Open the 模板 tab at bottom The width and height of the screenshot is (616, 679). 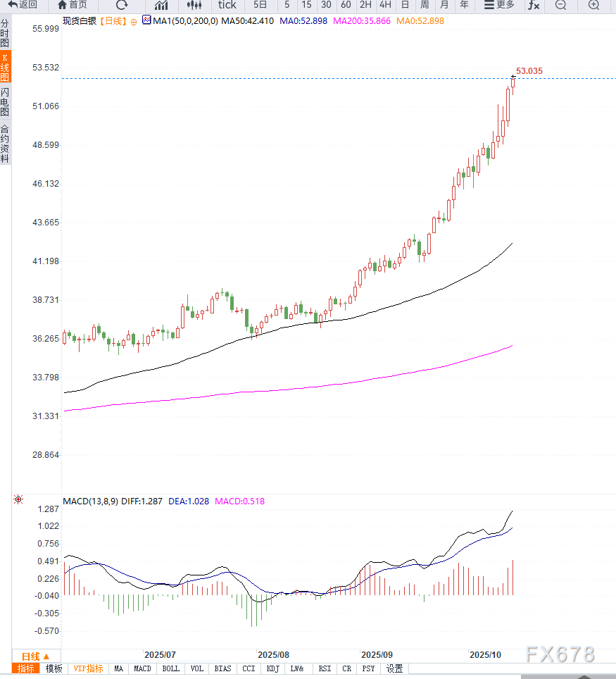coord(54,668)
